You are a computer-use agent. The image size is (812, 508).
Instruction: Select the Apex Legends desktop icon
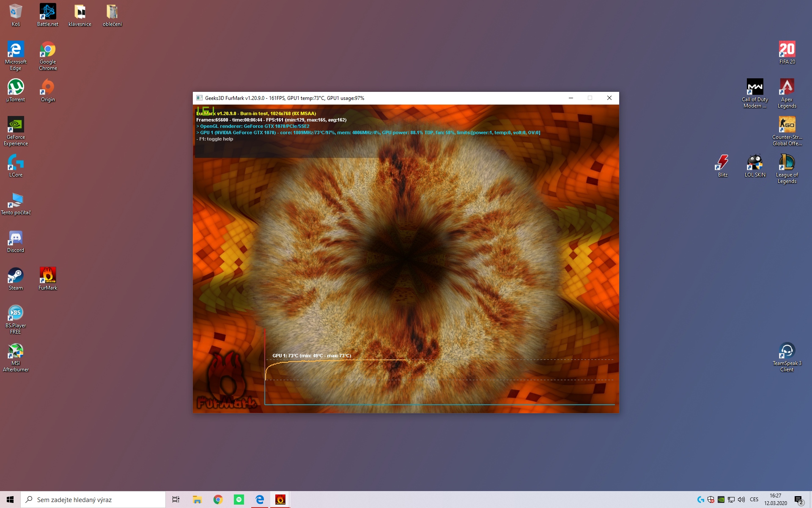[x=787, y=93]
